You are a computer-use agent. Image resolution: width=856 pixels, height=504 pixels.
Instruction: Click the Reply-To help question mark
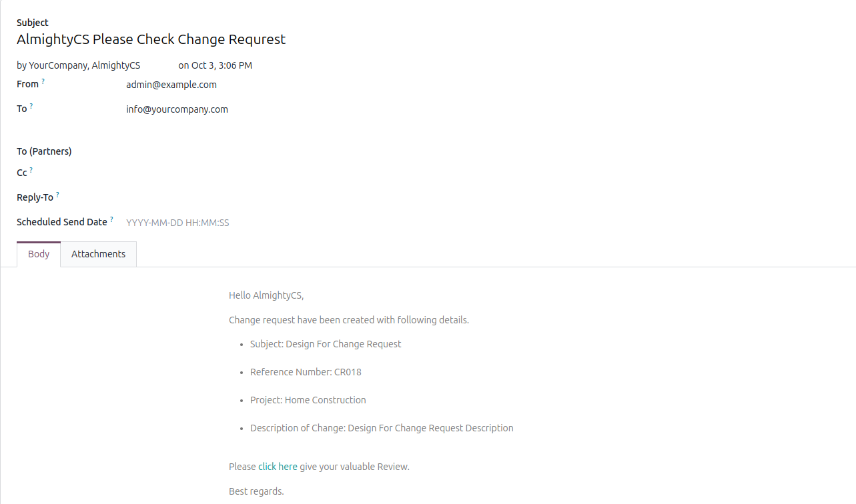pos(57,195)
